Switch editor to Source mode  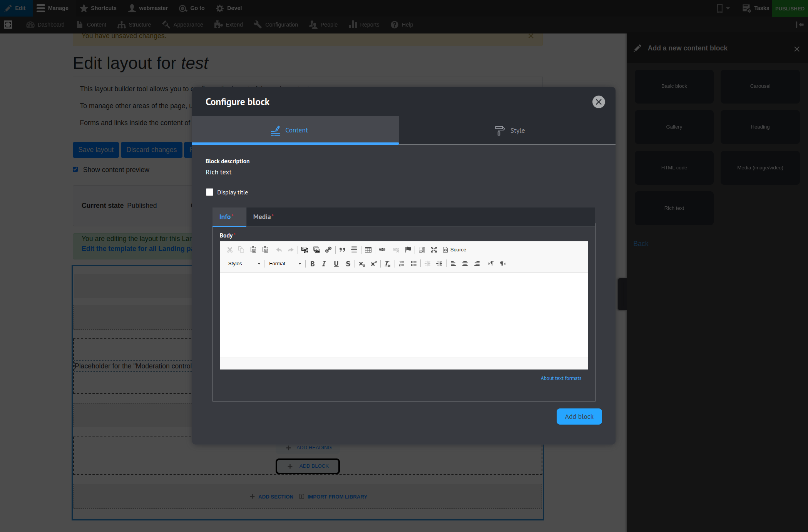pos(455,250)
